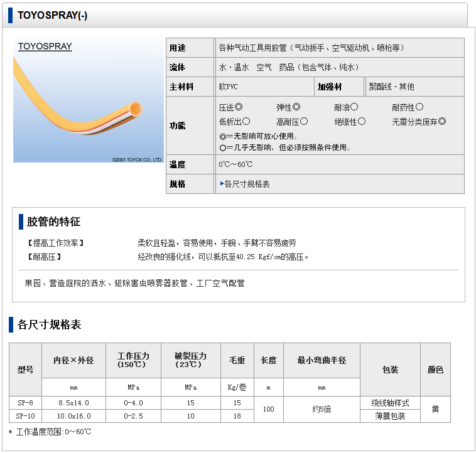Click the 低析出○ function entry
The width and height of the screenshot is (476, 453).
point(234,122)
